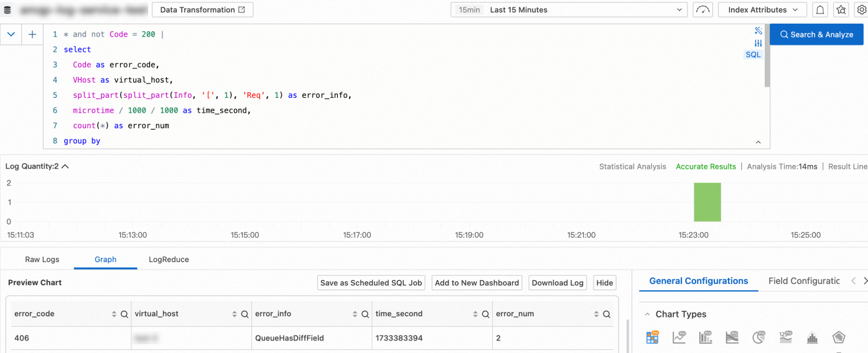Search within error_code column
Screen dimensions: 868x353
pos(124,314)
